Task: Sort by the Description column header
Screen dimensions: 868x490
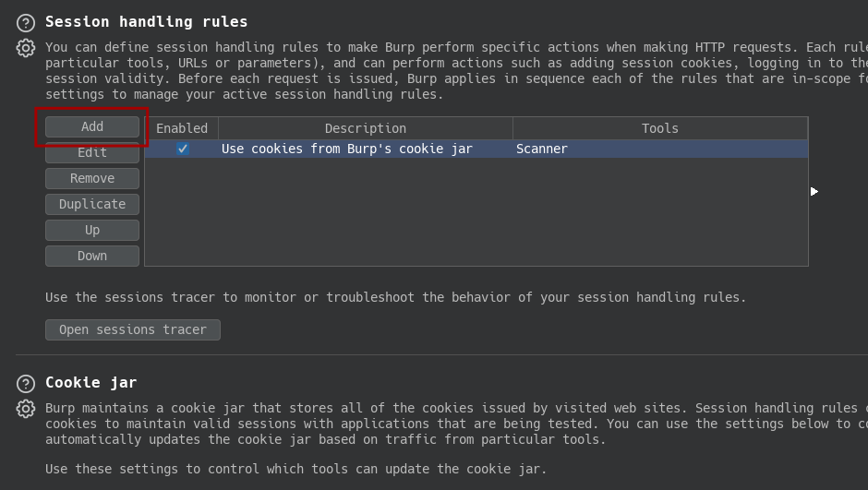Action: coord(366,128)
